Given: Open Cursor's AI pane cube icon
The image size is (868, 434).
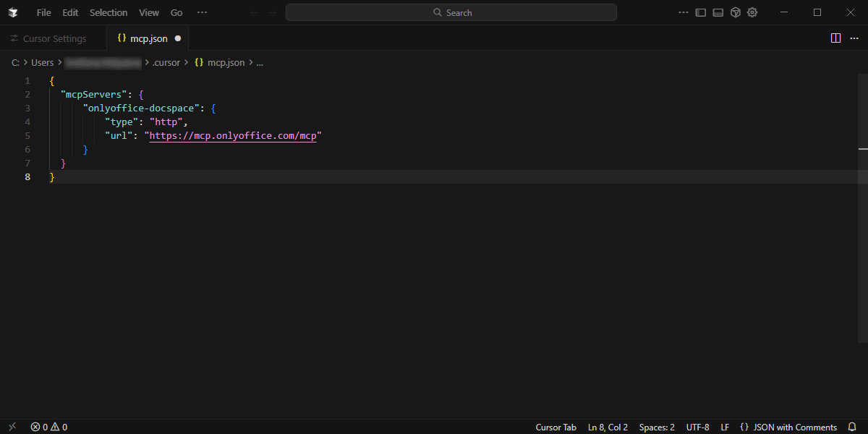Looking at the screenshot, I should click(735, 12).
